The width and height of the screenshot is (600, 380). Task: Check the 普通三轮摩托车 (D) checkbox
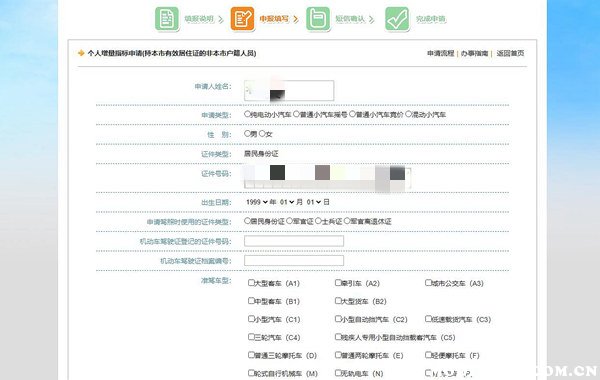pyautogui.click(x=251, y=355)
